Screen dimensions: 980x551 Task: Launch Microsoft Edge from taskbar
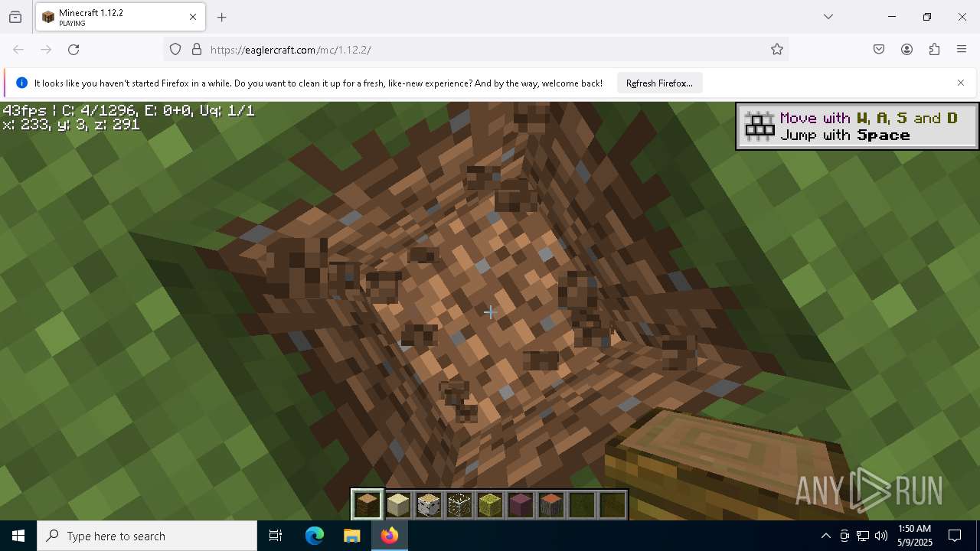click(x=315, y=536)
